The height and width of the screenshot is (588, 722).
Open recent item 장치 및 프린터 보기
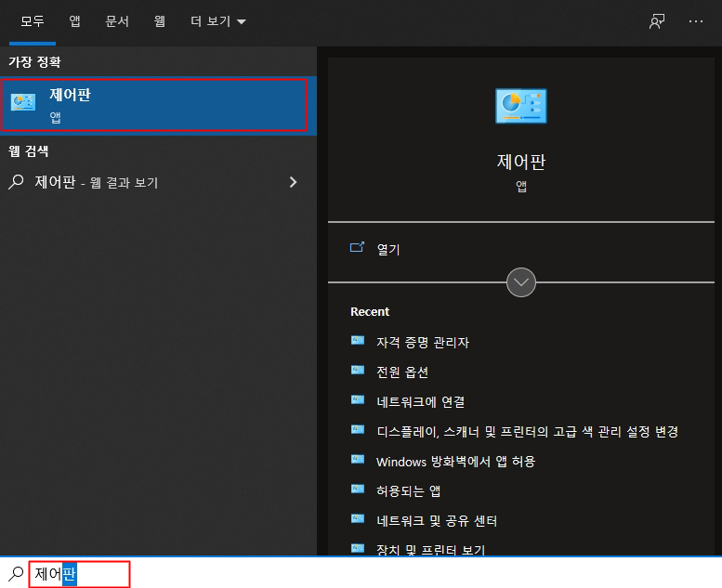coord(430,550)
